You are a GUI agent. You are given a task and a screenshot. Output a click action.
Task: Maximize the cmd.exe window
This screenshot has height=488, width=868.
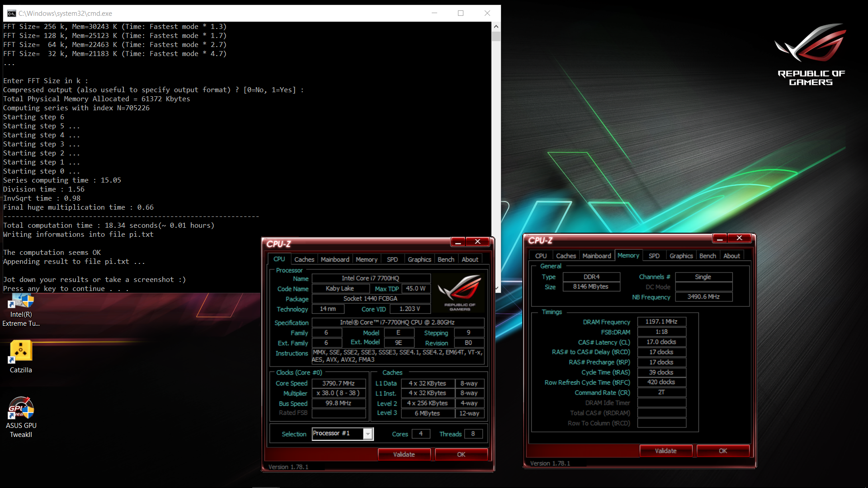[461, 13]
